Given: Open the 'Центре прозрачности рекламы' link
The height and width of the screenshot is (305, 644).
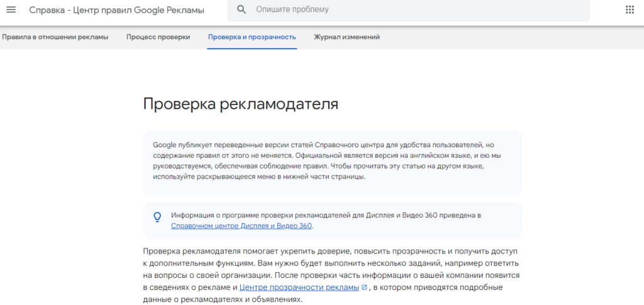Looking at the screenshot, I should [299, 288].
